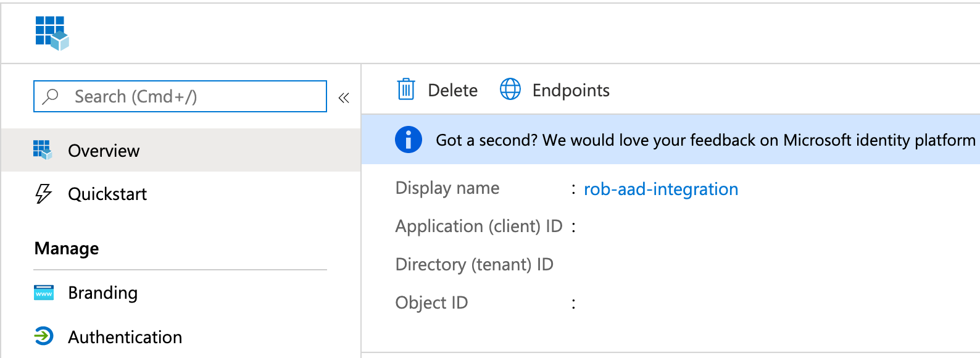Click the App registrations logo icon at top
This screenshot has height=358, width=980.
[52, 33]
